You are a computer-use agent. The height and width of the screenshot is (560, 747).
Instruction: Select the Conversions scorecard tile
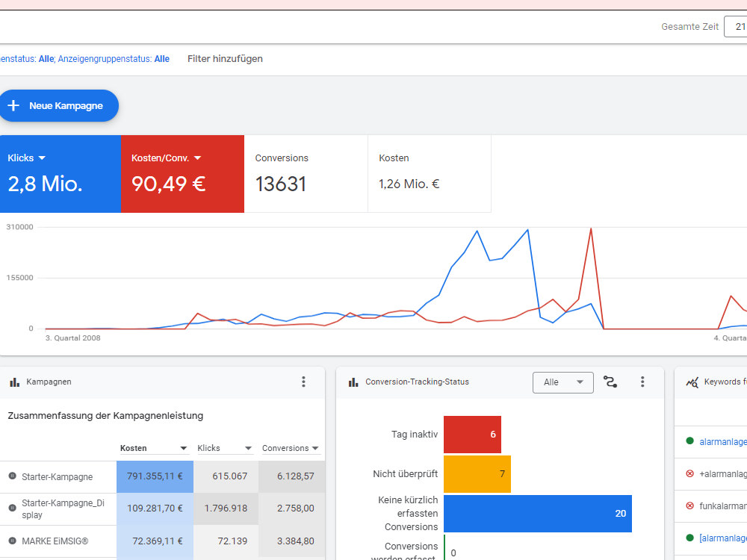pos(306,174)
